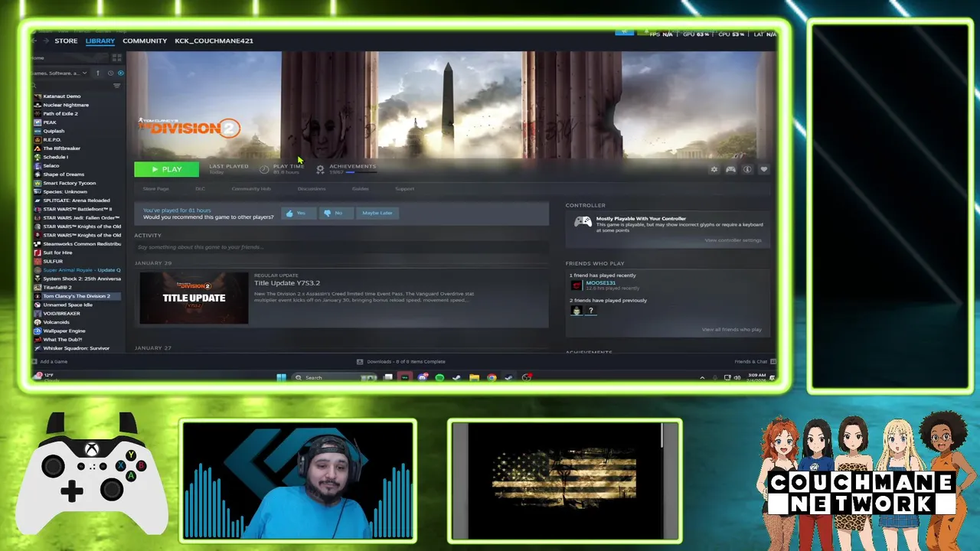
Task: Open View controller settings link
Action: coord(733,240)
